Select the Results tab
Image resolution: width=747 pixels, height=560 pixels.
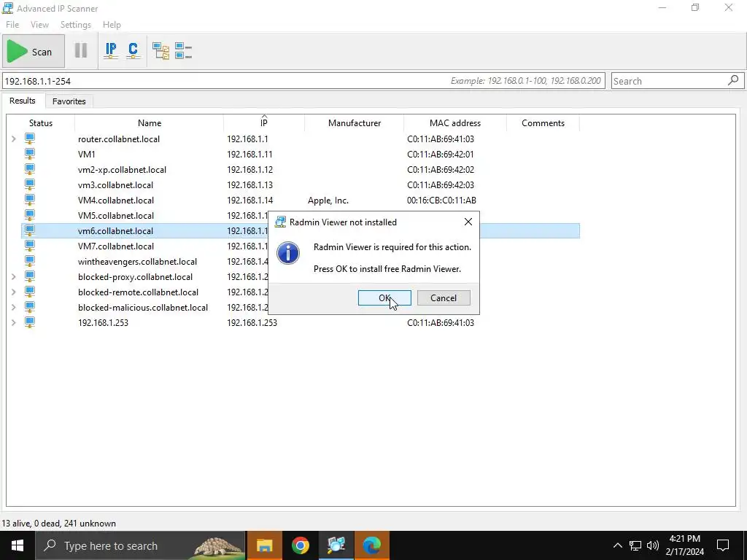coord(23,101)
